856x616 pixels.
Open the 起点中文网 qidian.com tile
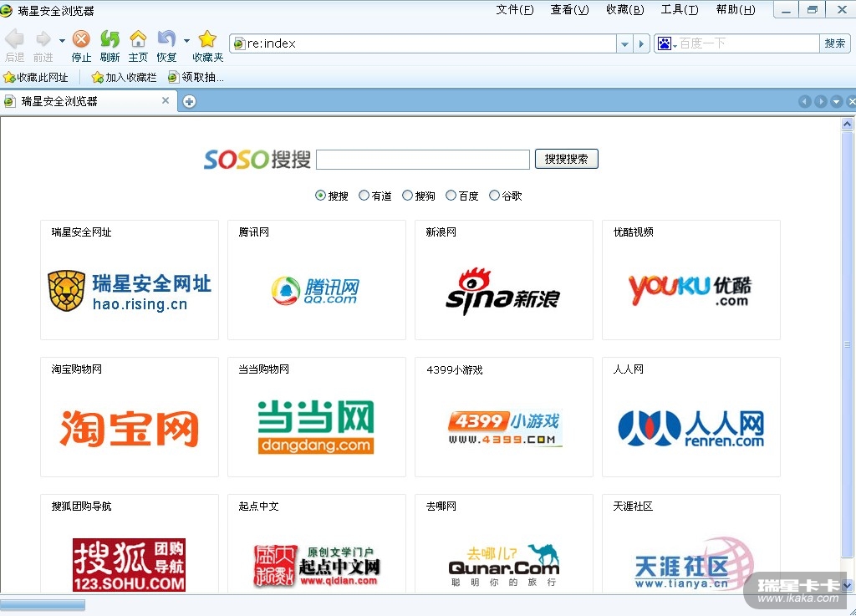tap(317, 543)
